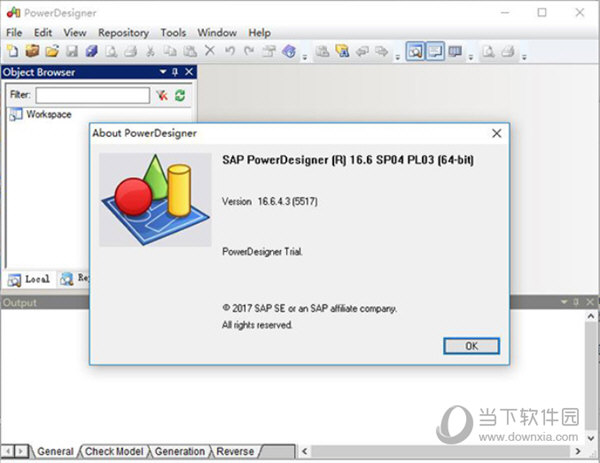
Task: Click the Delete X toolbar icon
Action: [x=210, y=51]
